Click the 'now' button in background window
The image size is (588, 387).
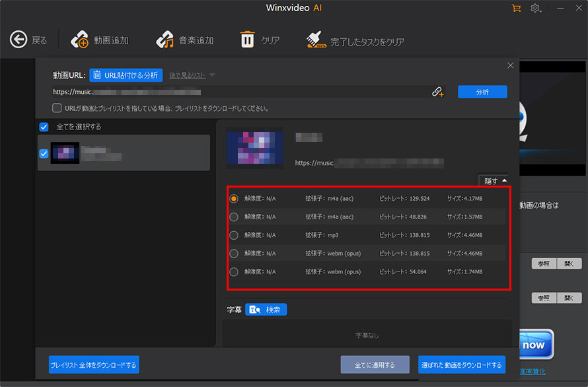(536, 344)
